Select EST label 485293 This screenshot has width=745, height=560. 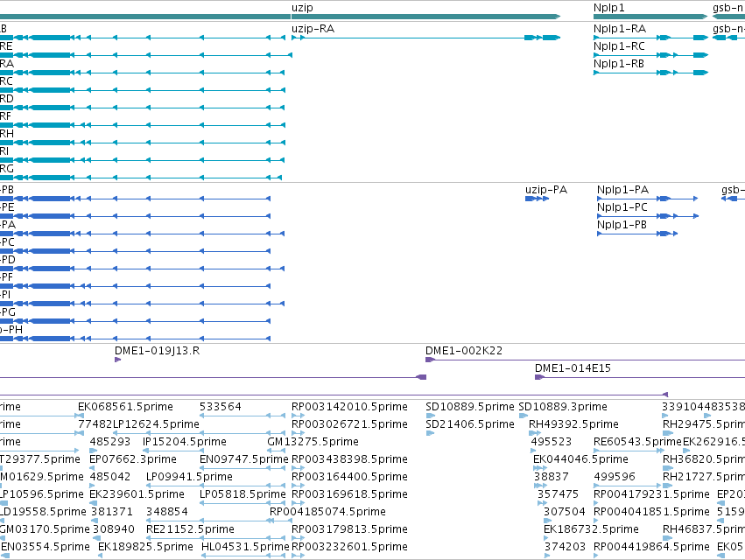point(110,442)
